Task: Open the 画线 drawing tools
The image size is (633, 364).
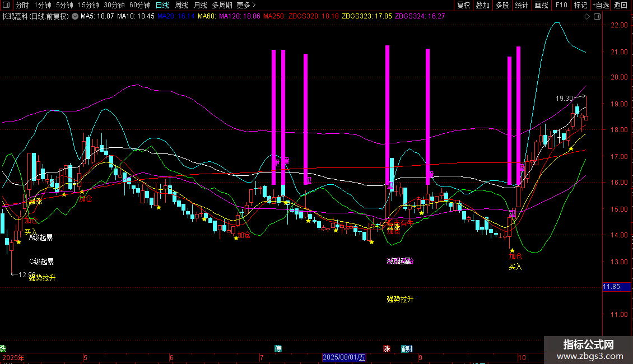Action: click(541, 6)
